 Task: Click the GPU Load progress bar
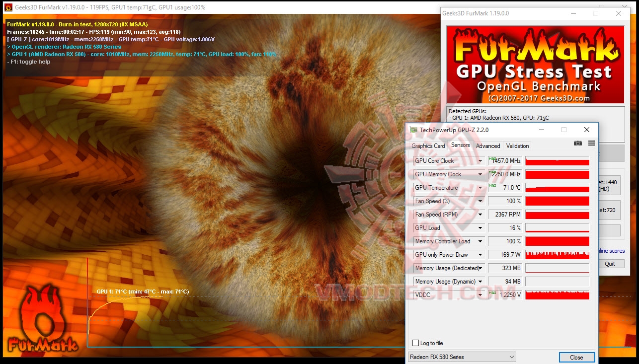tap(557, 227)
